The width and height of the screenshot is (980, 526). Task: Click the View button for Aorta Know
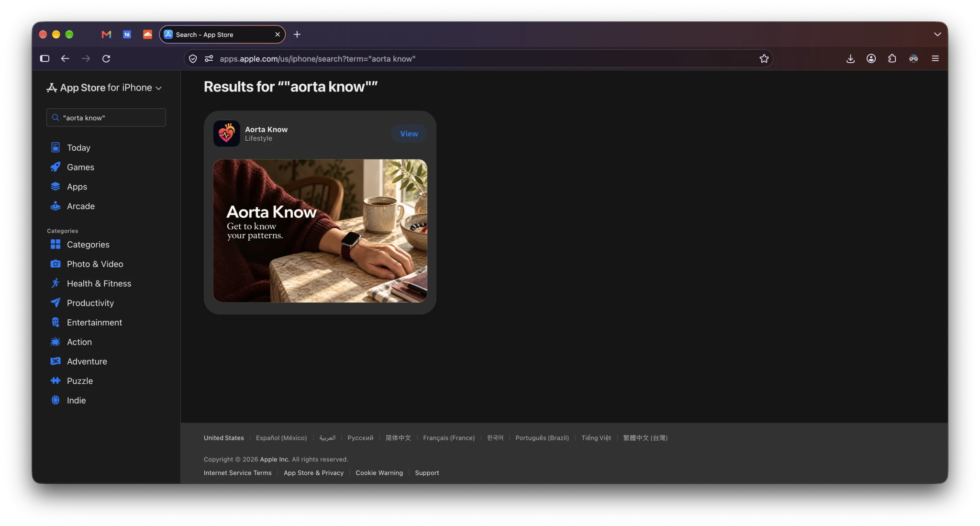click(409, 134)
